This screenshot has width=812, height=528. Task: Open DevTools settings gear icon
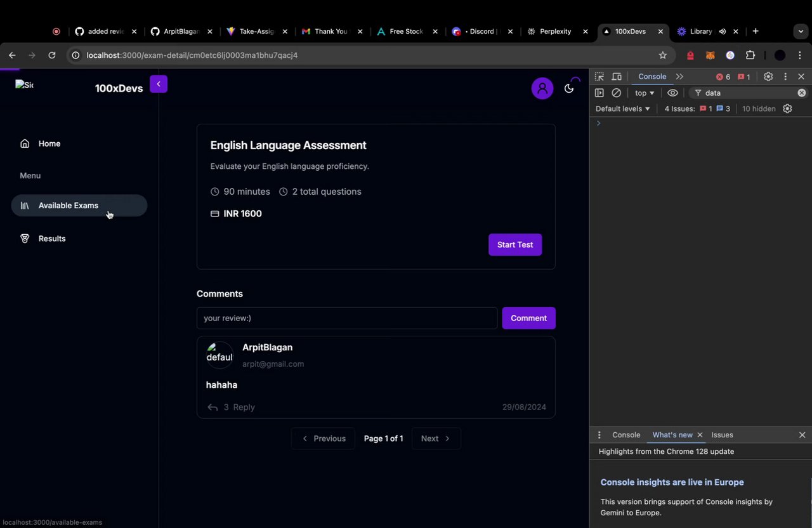[768, 77]
